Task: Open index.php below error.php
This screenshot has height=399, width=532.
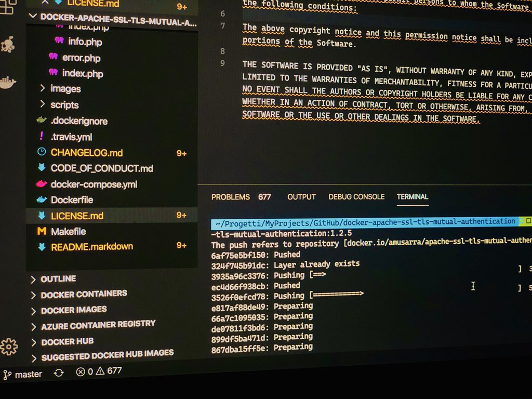Action: point(83,74)
